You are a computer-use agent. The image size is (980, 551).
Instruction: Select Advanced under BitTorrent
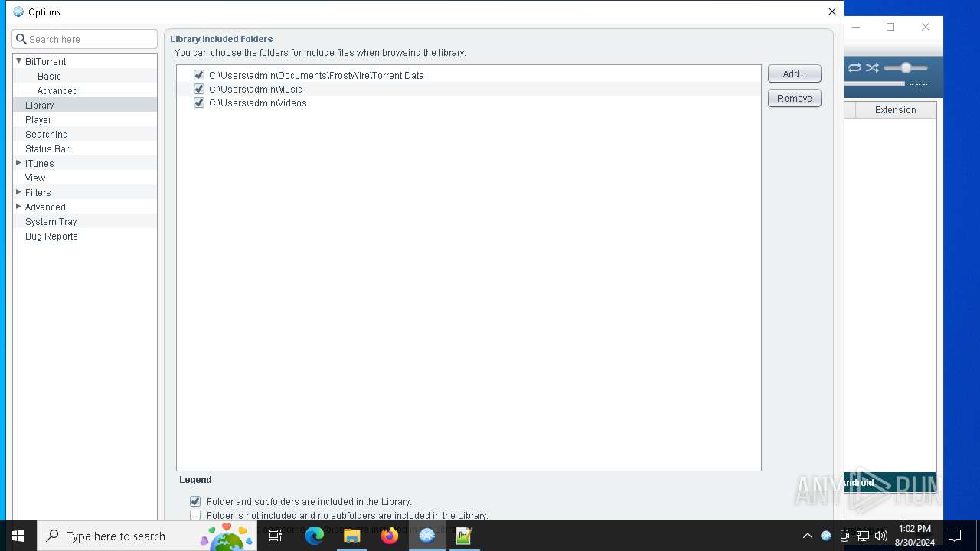57,90
